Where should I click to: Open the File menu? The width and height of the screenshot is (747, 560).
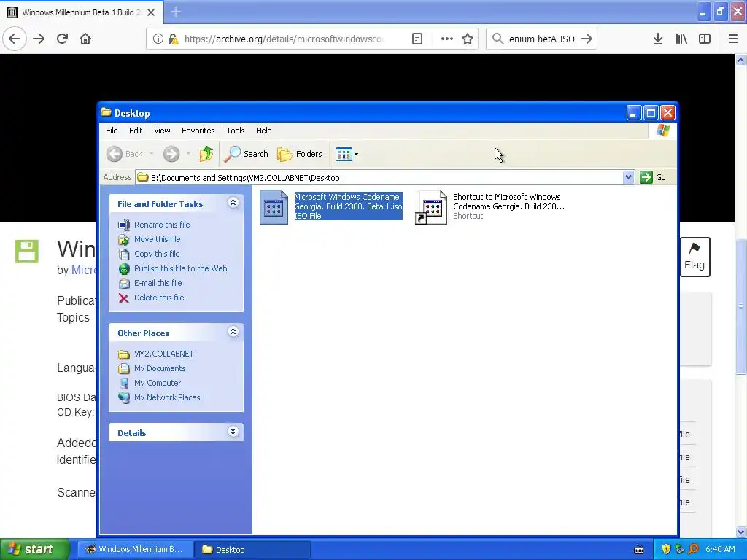coord(112,131)
